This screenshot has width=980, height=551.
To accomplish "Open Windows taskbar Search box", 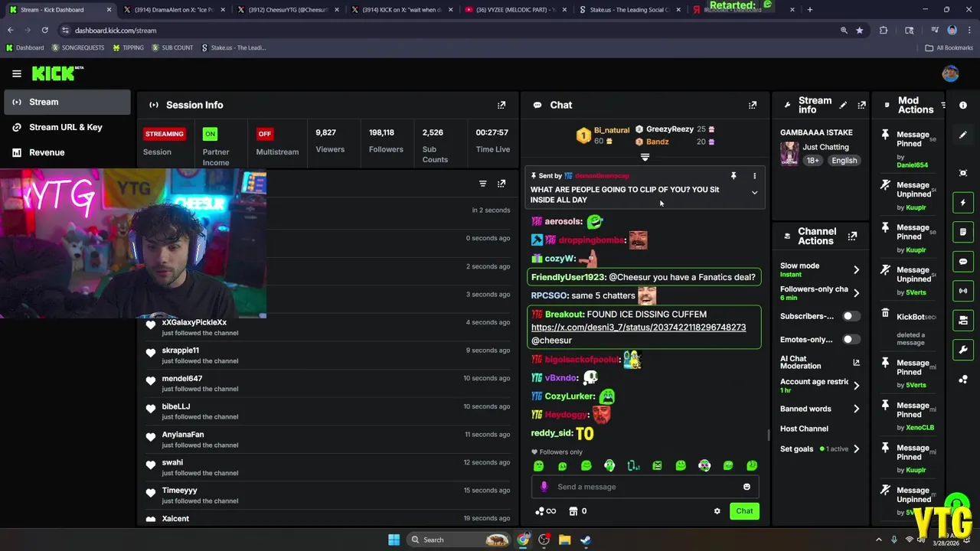I will click(458, 540).
